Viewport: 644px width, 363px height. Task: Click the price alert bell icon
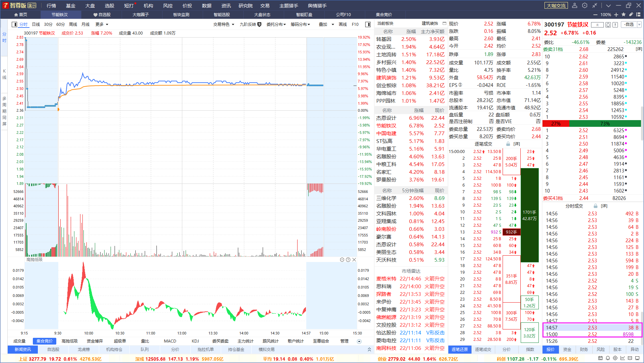(x=608, y=25)
